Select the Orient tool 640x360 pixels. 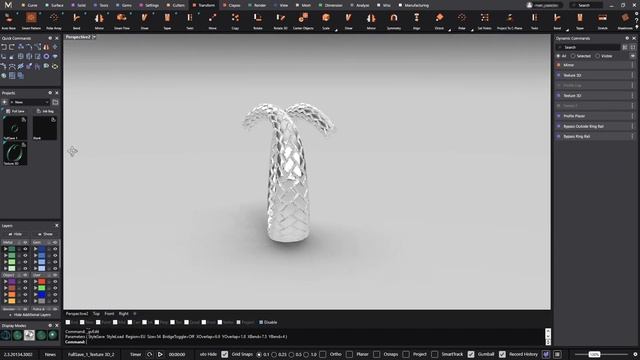439,21
